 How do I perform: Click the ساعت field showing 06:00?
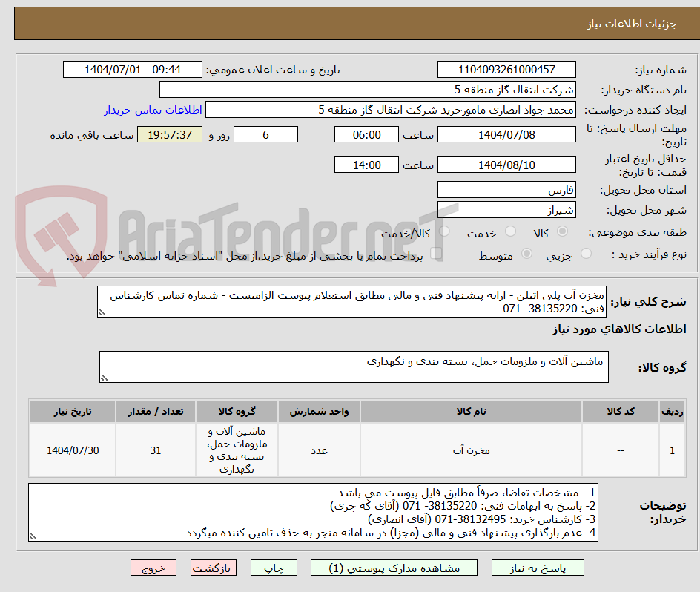366,134
